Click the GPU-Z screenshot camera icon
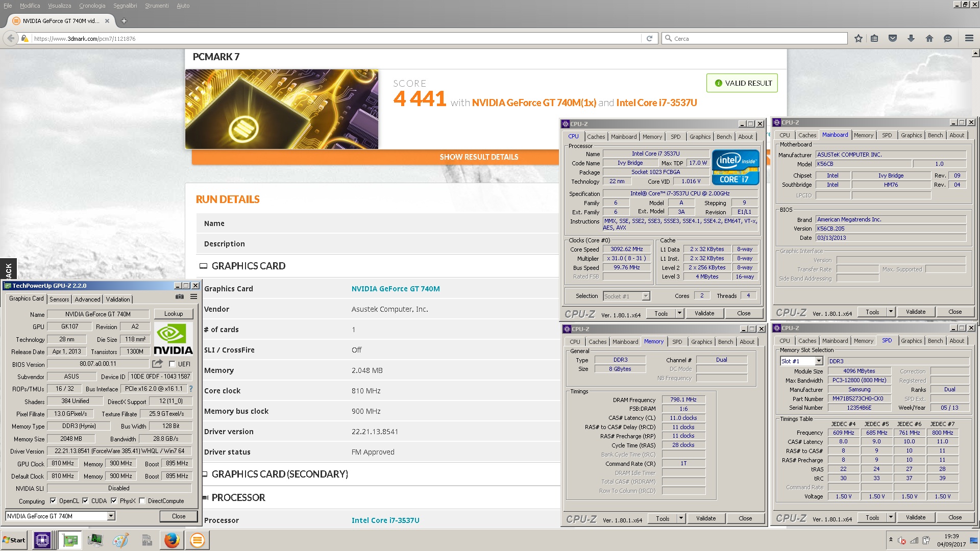 (x=180, y=296)
